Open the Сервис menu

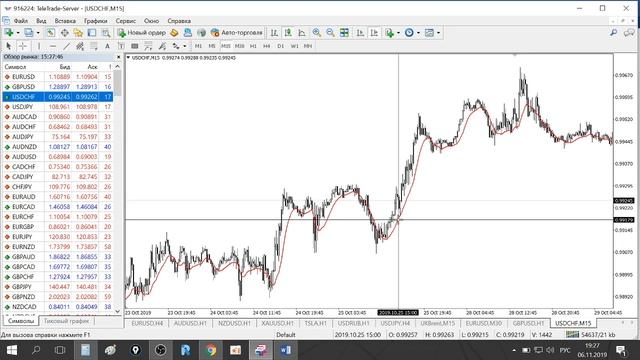coord(126,21)
